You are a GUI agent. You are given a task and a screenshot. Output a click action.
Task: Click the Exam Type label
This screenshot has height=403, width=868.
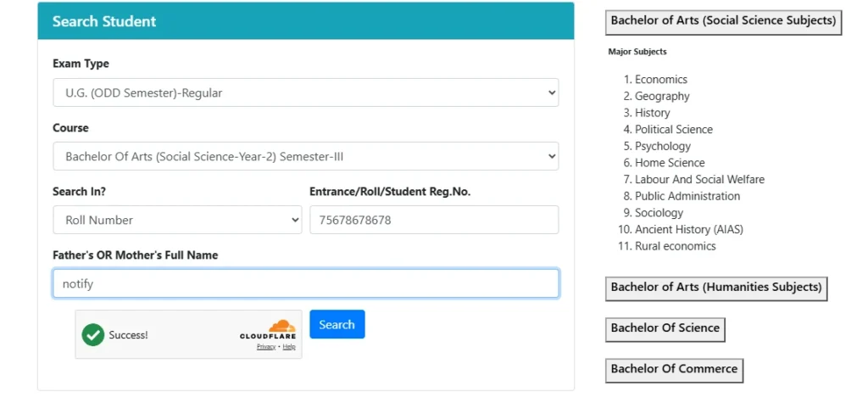point(81,64)
